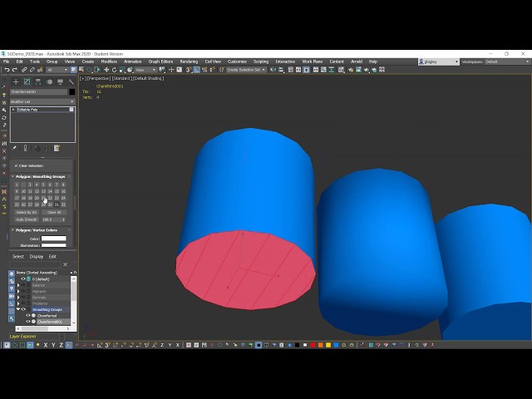Open the Utilities wrench panel tab
Screen dimensions: 532x399
pyautogui.click(x=71, y=81)
